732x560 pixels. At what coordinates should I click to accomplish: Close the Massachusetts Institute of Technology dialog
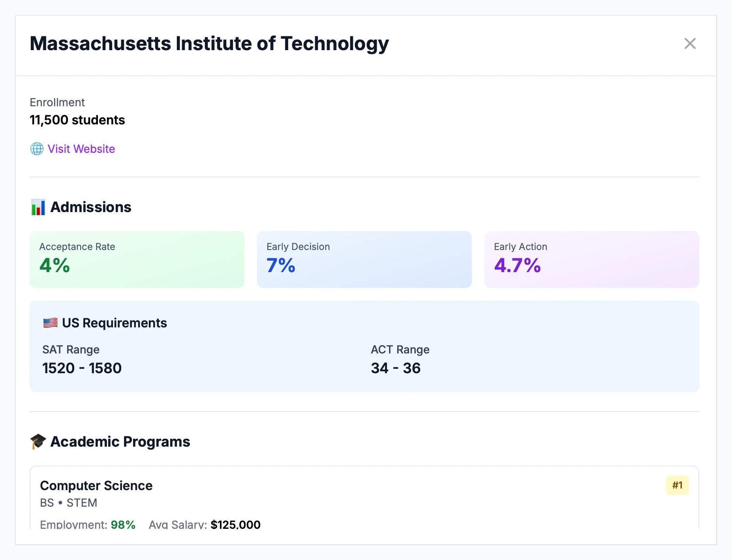click(x=690, y=43)
